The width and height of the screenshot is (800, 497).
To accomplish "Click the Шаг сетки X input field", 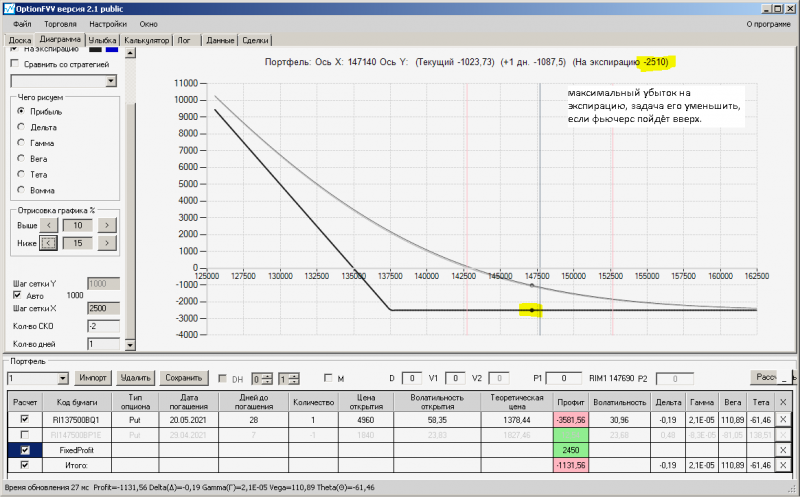I will tap(104, 308).
